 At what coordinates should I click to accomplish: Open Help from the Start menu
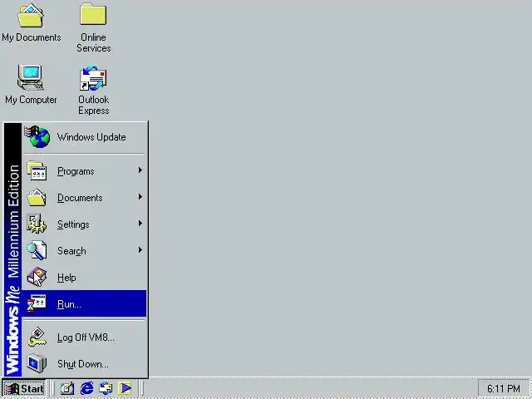click(85, 277)
